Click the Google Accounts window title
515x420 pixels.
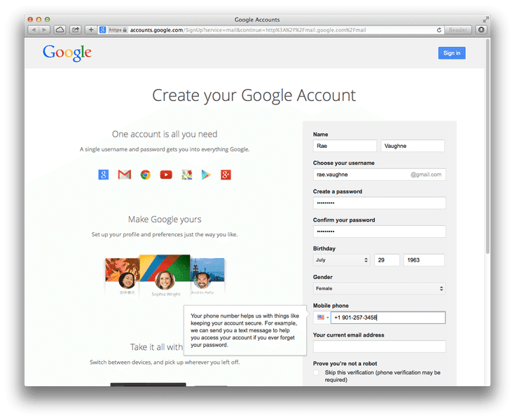click(x=257, y=20)
